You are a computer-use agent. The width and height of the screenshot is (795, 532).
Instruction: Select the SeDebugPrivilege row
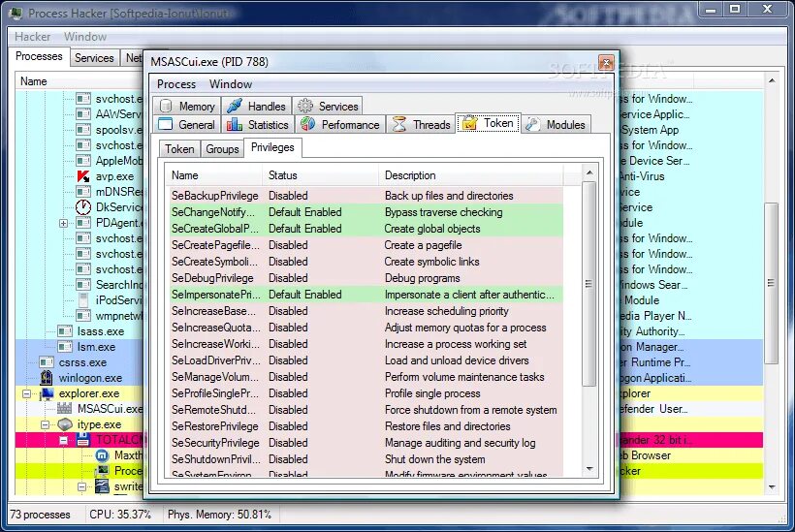366,278
